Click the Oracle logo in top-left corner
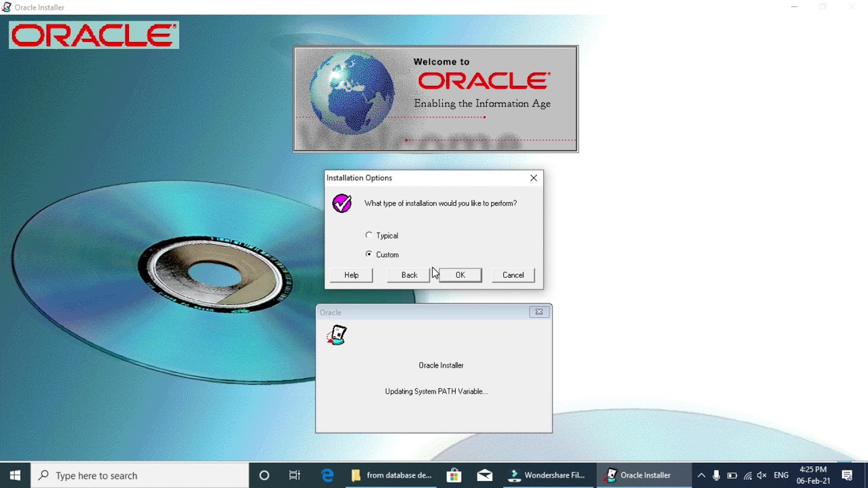The width and height of the screenshot is (868, 488). [x=94, y=35]
